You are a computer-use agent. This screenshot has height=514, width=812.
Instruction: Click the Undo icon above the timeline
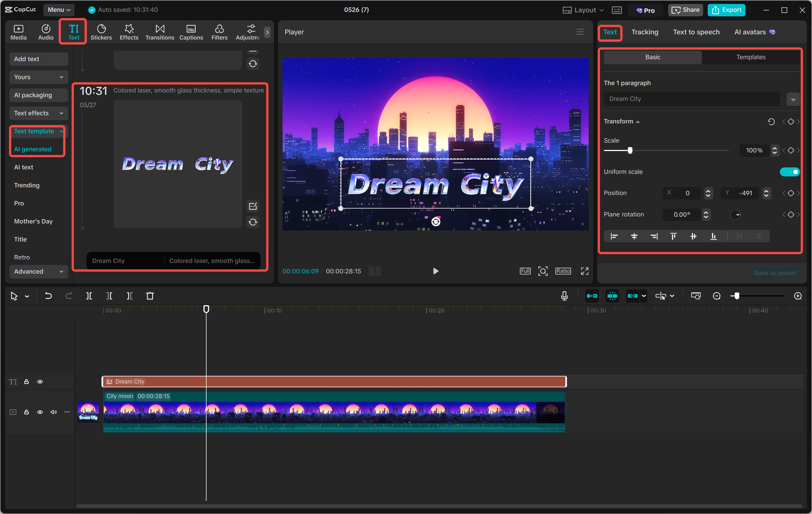click(x=48, y=296)
